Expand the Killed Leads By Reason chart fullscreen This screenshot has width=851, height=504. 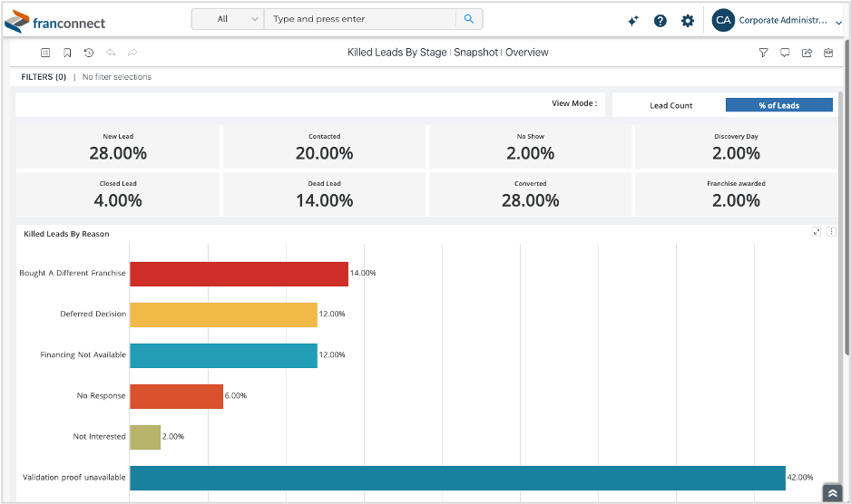pos(817,232)
